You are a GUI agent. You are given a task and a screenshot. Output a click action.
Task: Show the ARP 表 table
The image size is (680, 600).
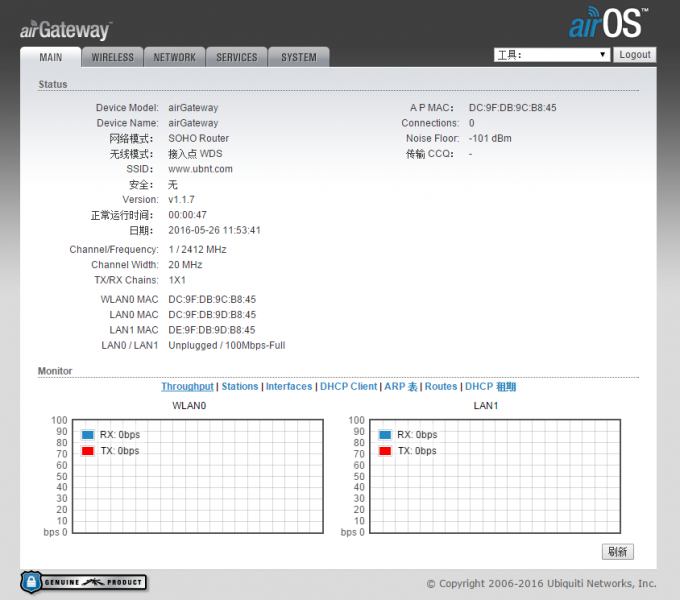[x=401, y=387]
